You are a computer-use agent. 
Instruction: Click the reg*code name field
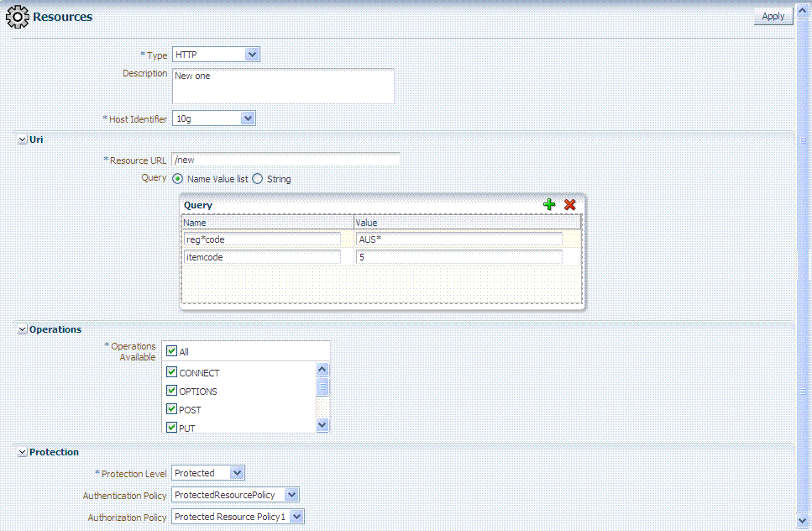tap(262, 239)
